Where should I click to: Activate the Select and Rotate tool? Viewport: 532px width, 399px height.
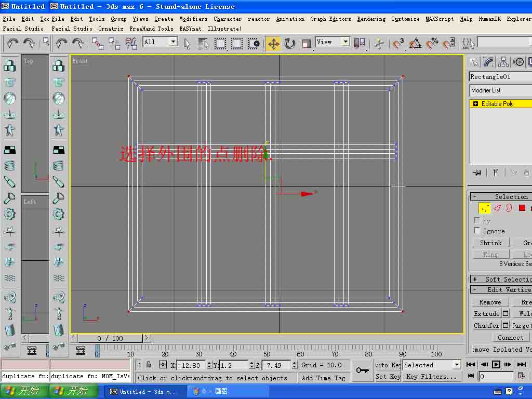290,44
